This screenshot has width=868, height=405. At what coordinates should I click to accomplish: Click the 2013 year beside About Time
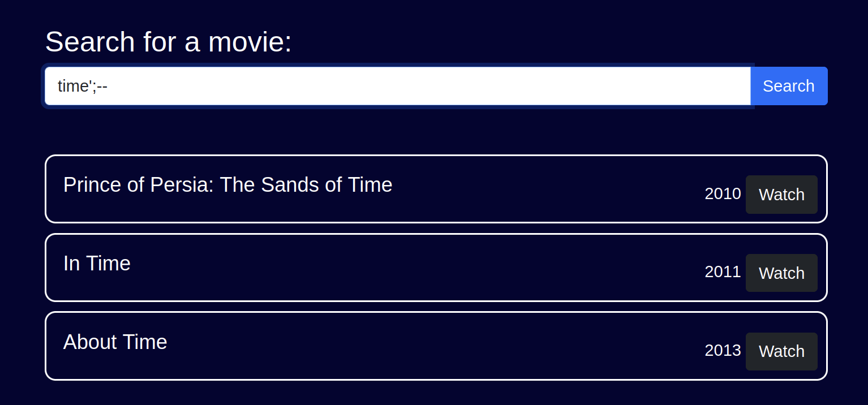[x=723, y=351]
